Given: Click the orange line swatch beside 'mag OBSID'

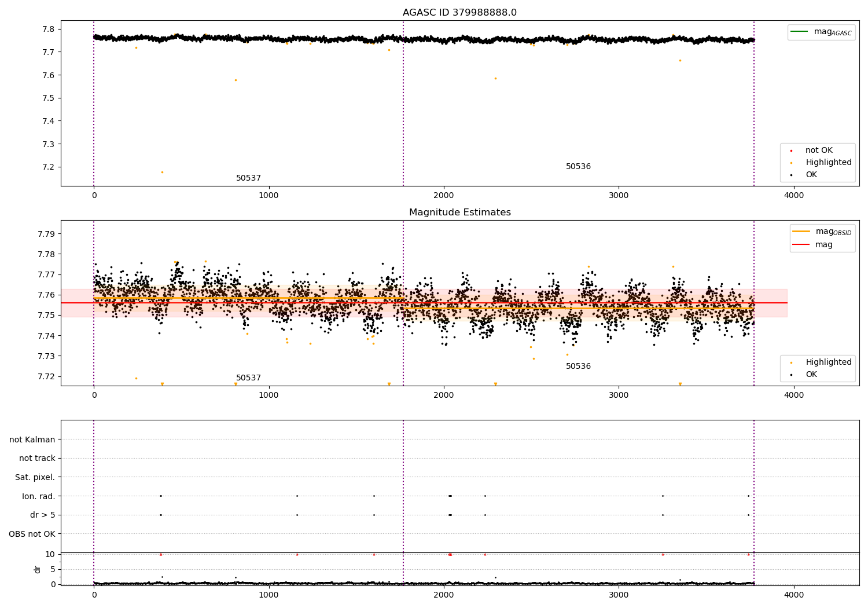Looking at the screenshot, I should tap(801, 232).
